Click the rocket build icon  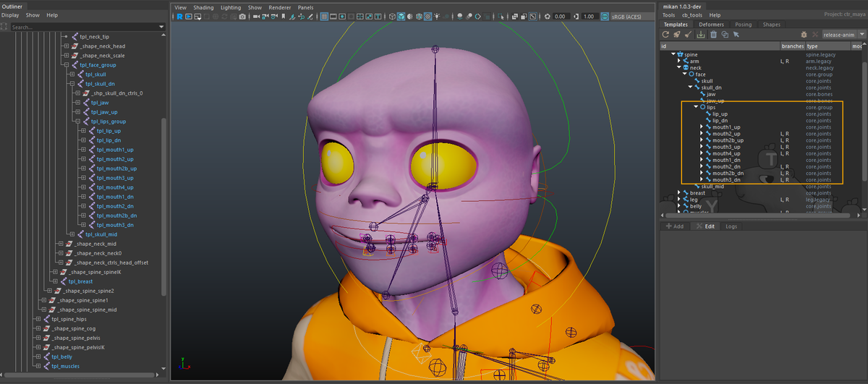(x=677, y=34)
